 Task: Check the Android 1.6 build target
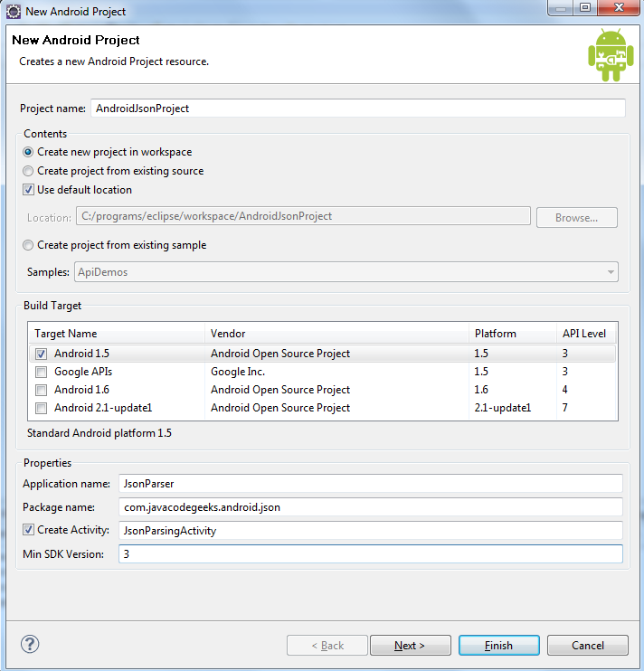pyautogui.click(x=41, y=390)
